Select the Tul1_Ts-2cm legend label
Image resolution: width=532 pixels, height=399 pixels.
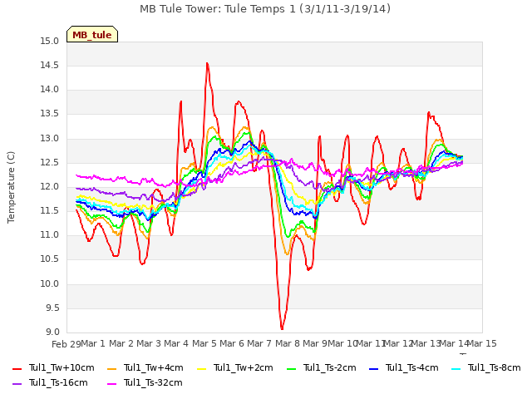330,367
